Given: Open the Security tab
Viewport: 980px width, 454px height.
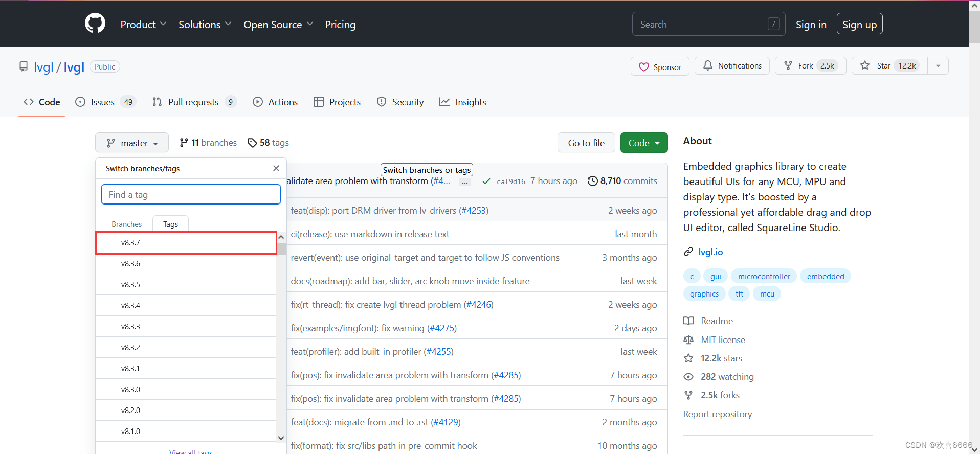Looking at the screenshot, I should click(400, 102).
